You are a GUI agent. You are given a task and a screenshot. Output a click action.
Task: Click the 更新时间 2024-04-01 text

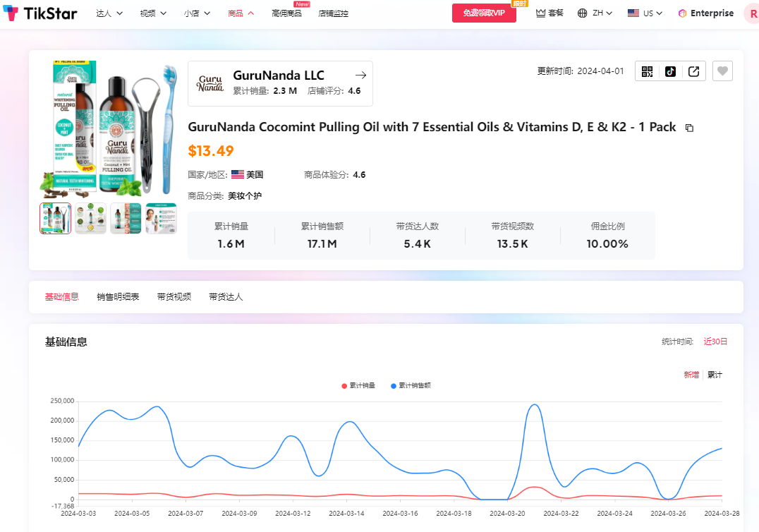pos(581,71)
